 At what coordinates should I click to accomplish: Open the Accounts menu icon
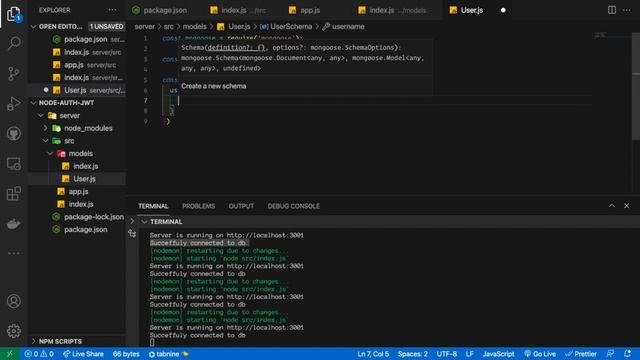tap(14, 301)
